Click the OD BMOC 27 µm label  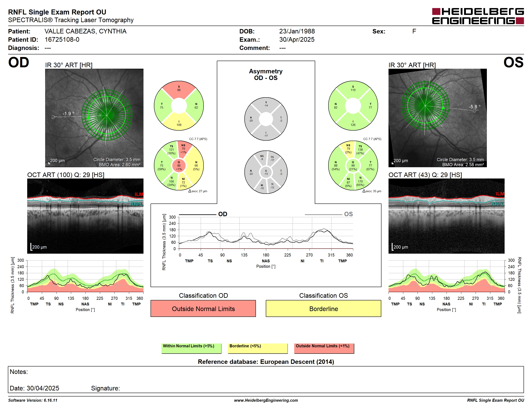(x=198, y=191)
